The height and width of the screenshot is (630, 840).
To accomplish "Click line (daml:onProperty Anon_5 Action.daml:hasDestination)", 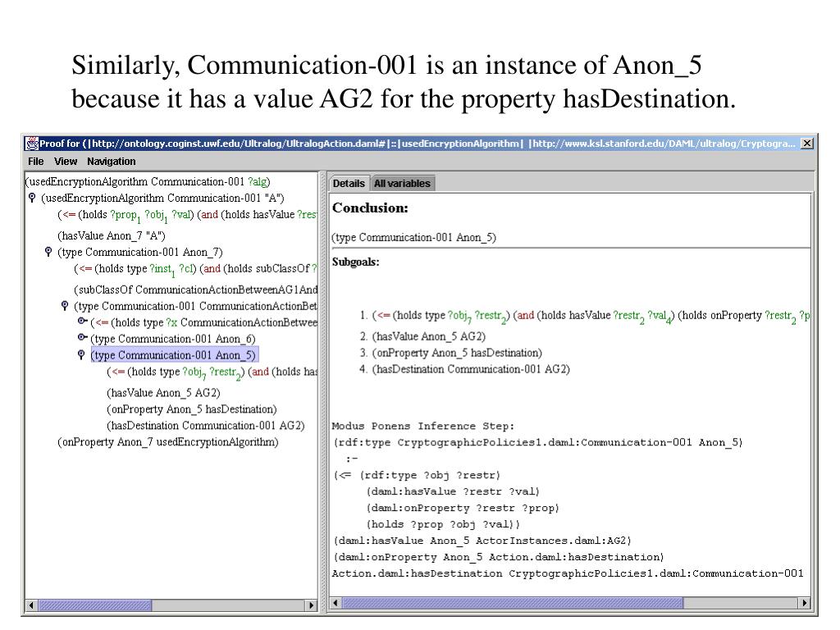I will click(x=499, y=557).
